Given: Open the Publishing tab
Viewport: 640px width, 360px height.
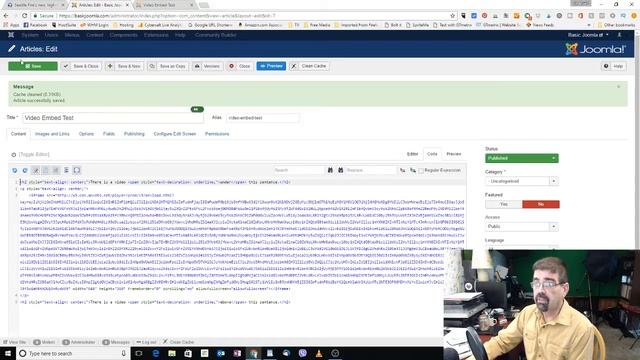Looking at the screenshot, I should [x=134, y=134].
